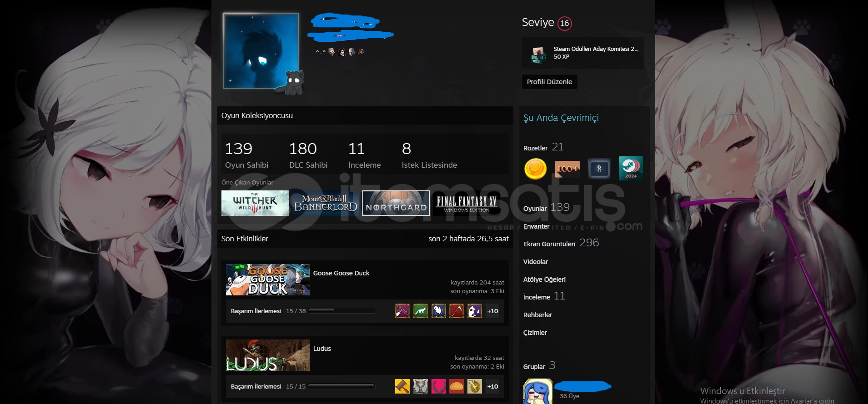Click Goose Goose Duck Başarım İlerlemesi label
The width and height of the screenshot is (868, 404).
(x=256, y=311)
